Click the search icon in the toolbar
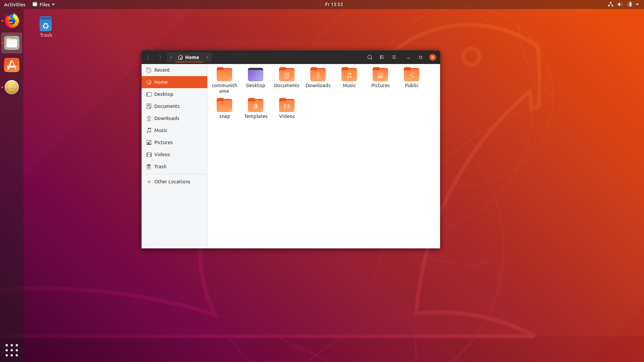Screen dimensions: 644x362 point(370,57)
